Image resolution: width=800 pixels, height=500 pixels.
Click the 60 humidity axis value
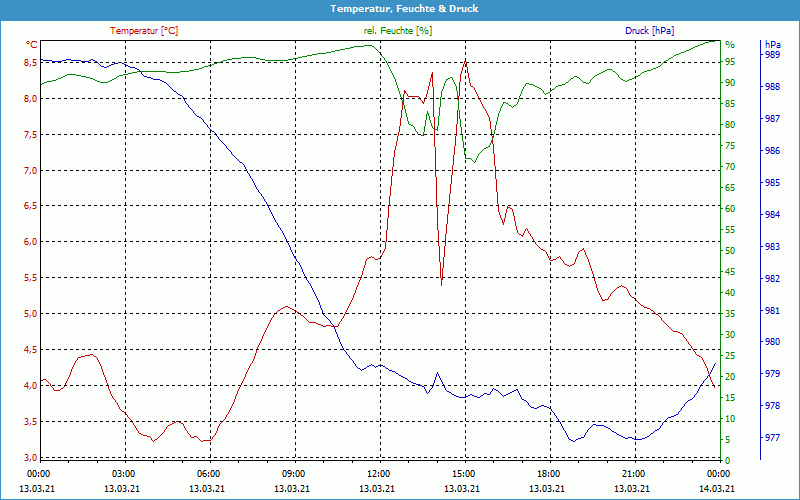point(730,209)
